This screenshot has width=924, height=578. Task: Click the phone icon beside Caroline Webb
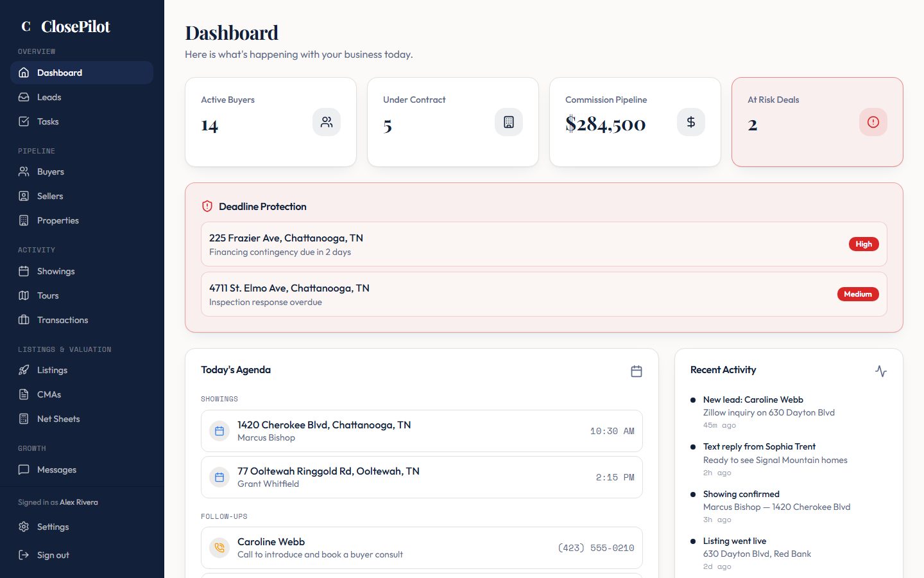pyautogui.click(x=219, y=548)
